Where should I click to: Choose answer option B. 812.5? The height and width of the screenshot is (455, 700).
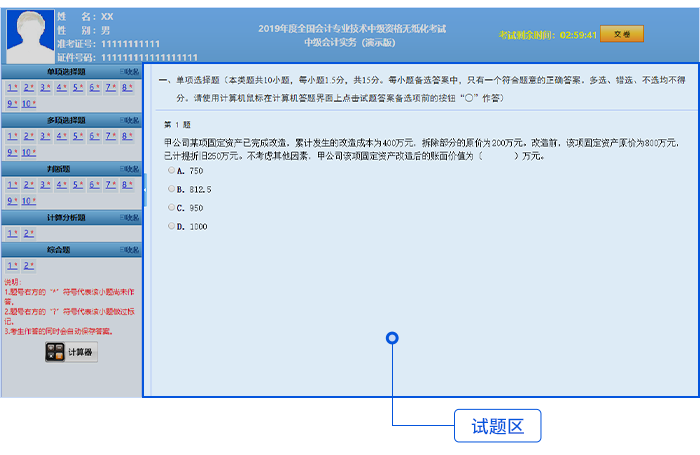pyautogui.click(x=172, y=189)
